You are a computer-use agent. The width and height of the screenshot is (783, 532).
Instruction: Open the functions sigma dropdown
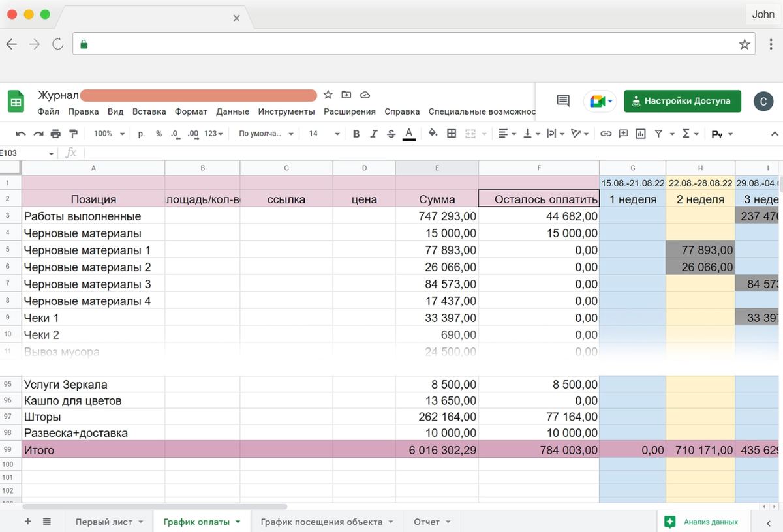[690, 134]
